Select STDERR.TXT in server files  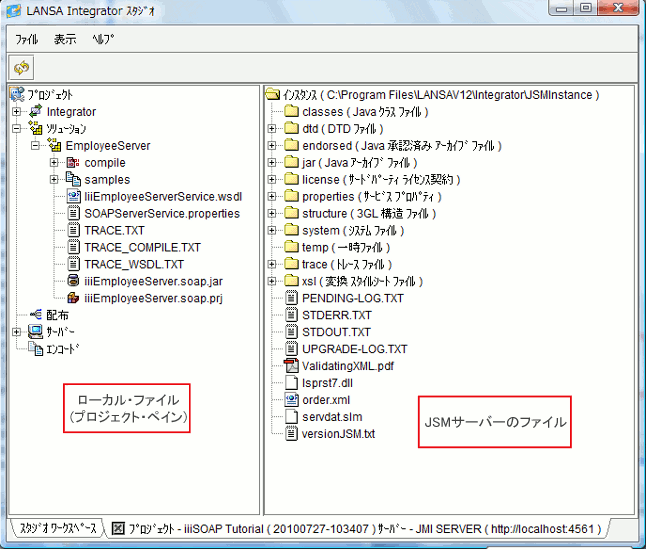(x=337, y=315)
